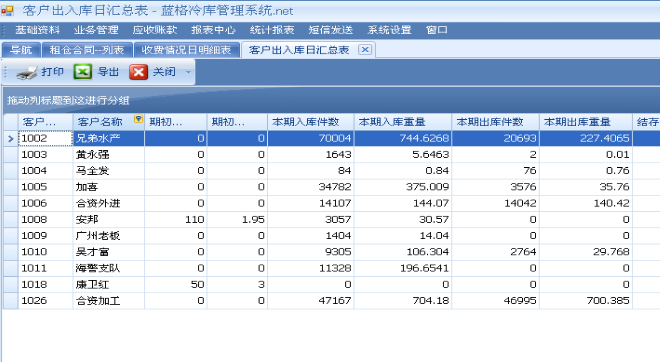Switch to the 导航 tab
The width and height of the screenshot is (660, 362).
coord(21,50)
